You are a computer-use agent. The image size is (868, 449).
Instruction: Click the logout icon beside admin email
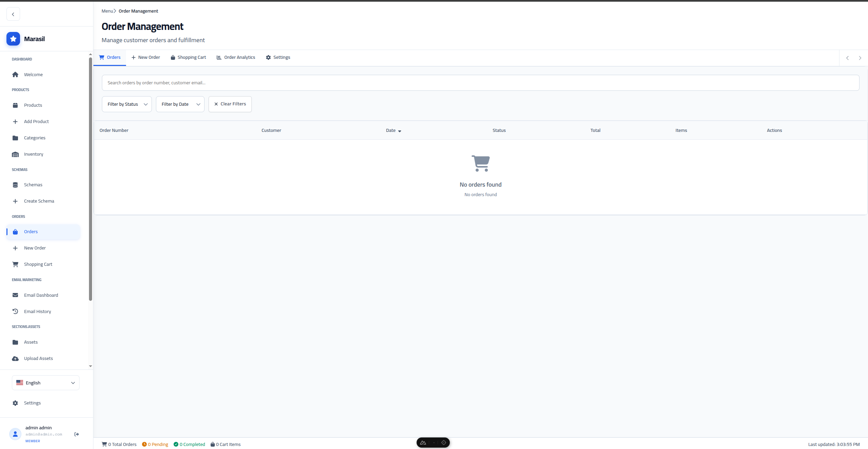coord(77,434)
